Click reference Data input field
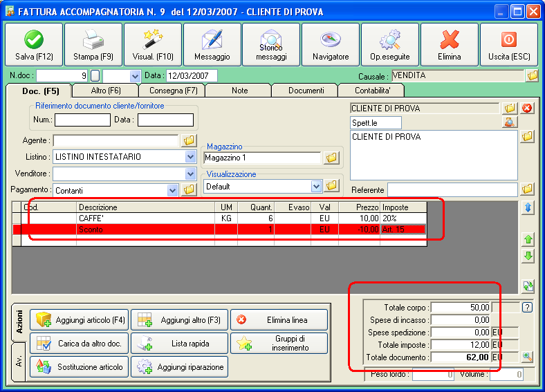Viewport: 545px width, 392px height. point(165,120)
